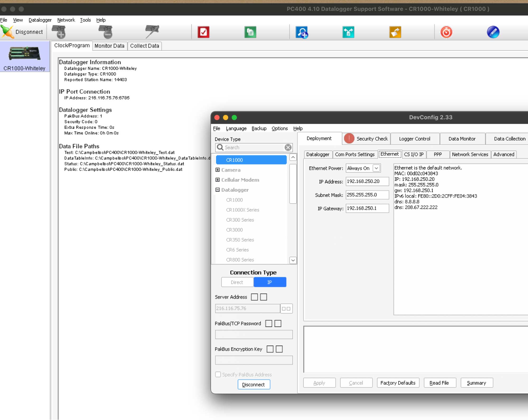Image resolution: width=528 pixels, height=420 pixels.
Task: Enable Specify PakBus Address checkbox
Action: coord(218,374)
